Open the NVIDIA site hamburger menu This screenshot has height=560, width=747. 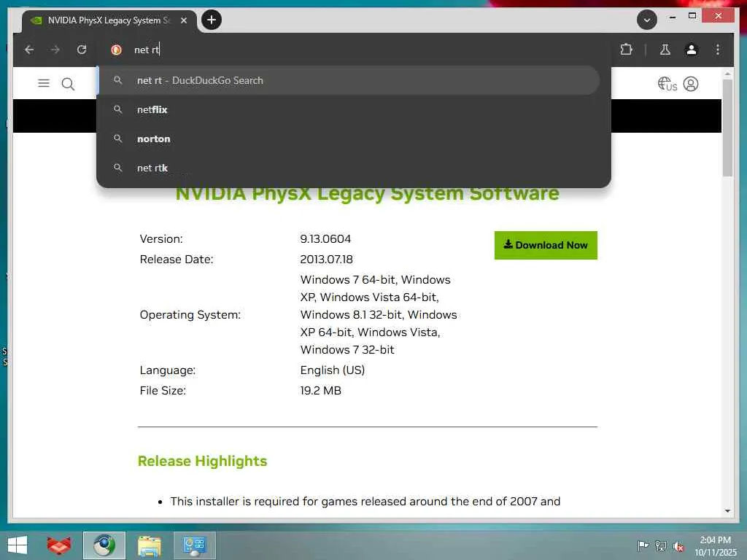[44, 83]
